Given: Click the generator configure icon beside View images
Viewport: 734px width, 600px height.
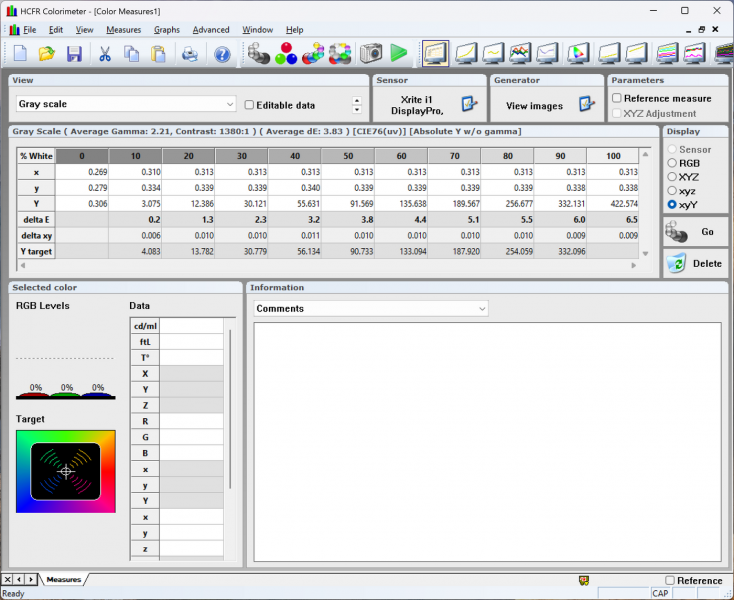Looking at the screenshot, I should 587,104.
